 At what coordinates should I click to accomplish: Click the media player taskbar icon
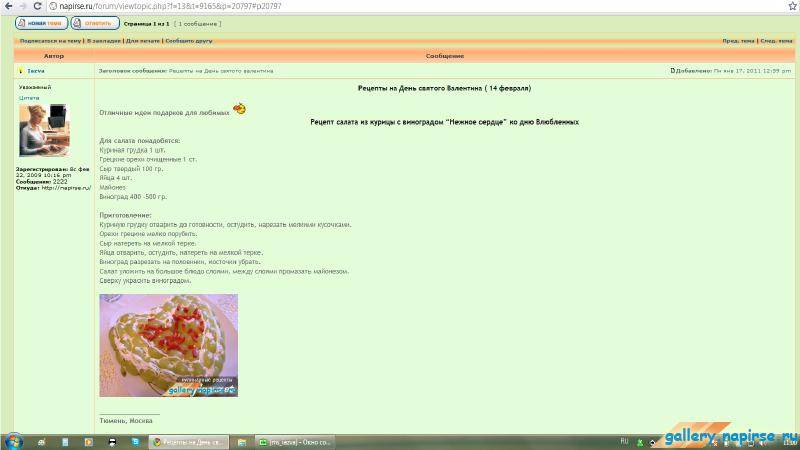click(x=88, y=442)
